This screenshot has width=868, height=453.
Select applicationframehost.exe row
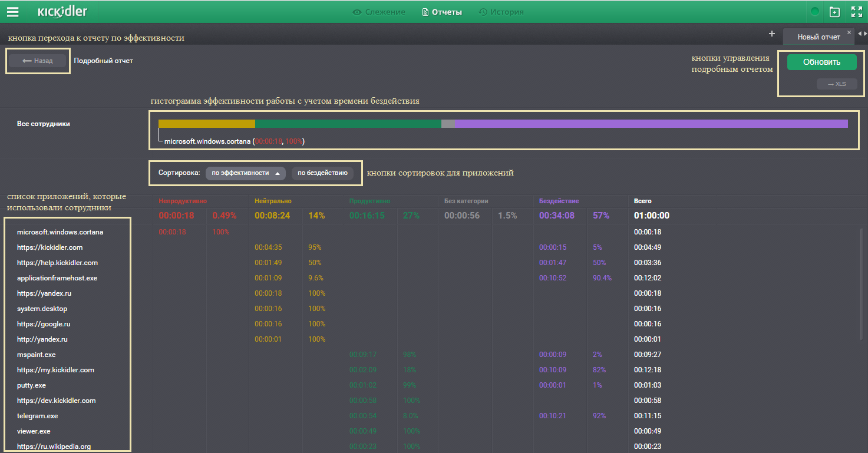point(57,278)
